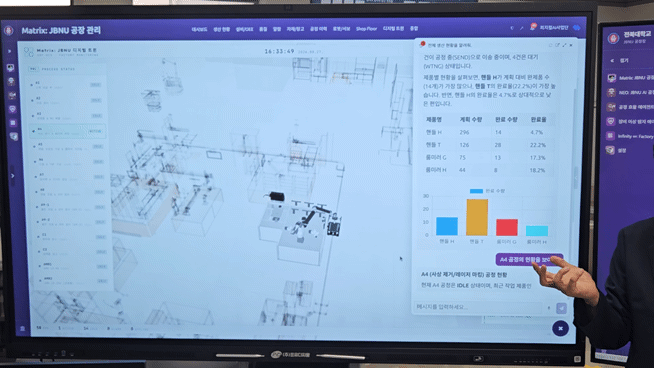Open the first purple sidebar icon below the arrow
The height and width of the screenshot is (368, 654).
10,67
